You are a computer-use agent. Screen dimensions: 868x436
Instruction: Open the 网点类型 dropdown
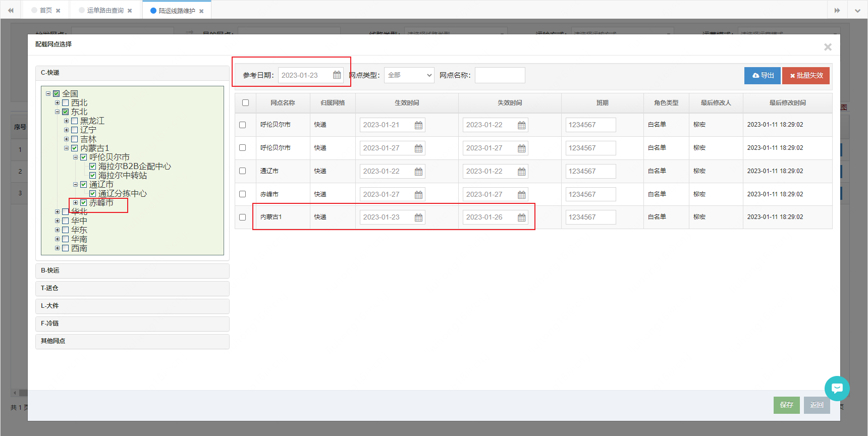point(409,75)
